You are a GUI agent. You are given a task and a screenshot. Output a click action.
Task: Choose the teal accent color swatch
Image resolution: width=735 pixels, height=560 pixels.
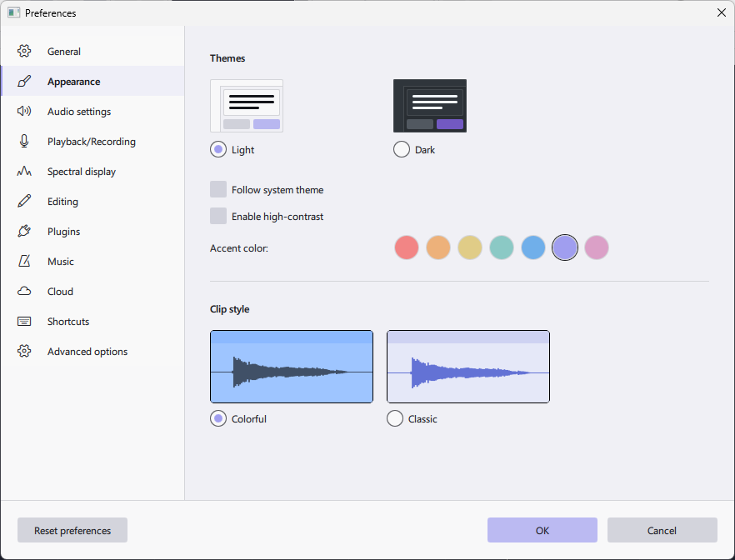click(x=502, y=247)
